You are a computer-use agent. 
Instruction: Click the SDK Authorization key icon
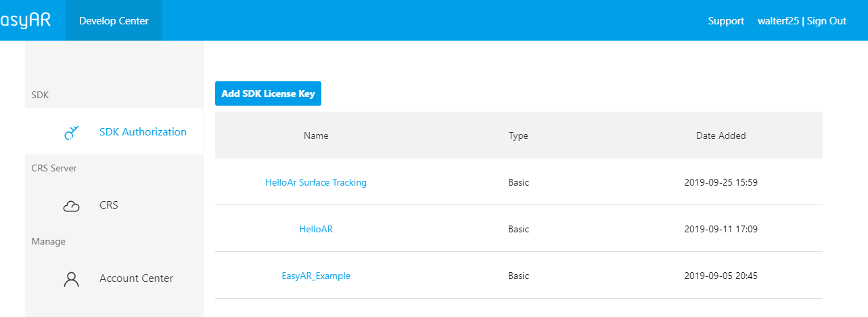(72, 132)
